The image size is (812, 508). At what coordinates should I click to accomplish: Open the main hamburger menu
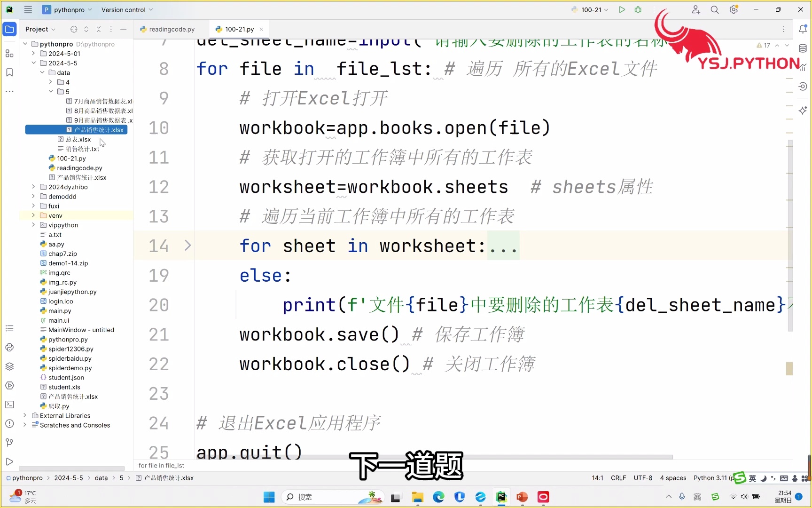pyautogui.click(x=28, y=9)
